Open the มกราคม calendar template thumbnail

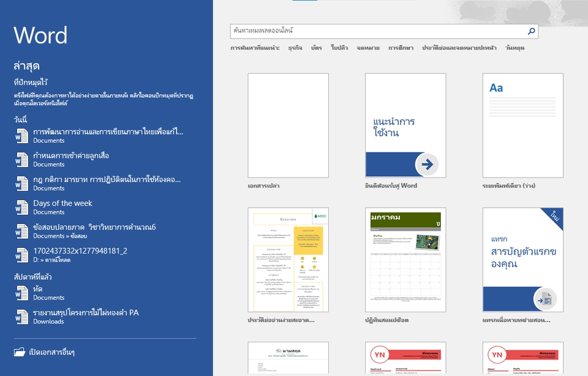pyautogui.click(x=405, y=260)
